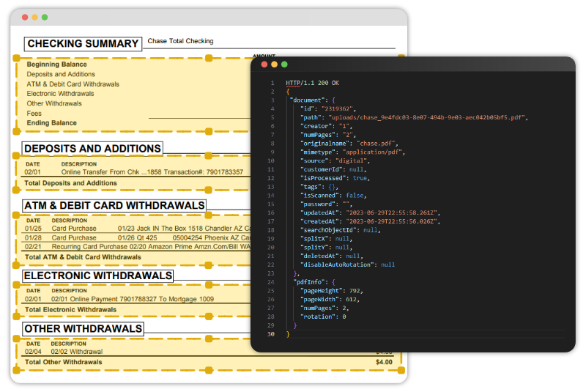Screen dimensions: 586x392
Task: Click line number 1 in code gutter
Action: tap(272, 83)
